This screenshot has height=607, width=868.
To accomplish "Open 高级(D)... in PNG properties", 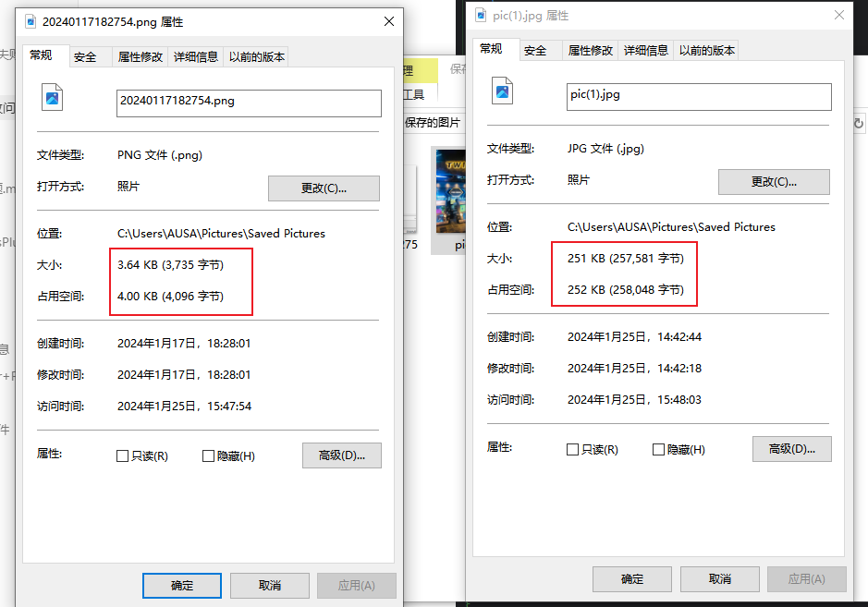I will coord(341,455).
